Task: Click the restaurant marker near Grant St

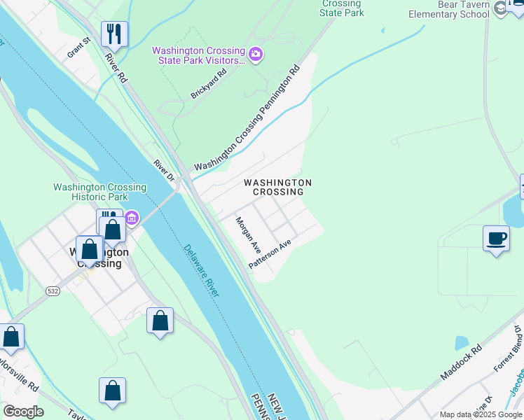Action: pos(114,35)
